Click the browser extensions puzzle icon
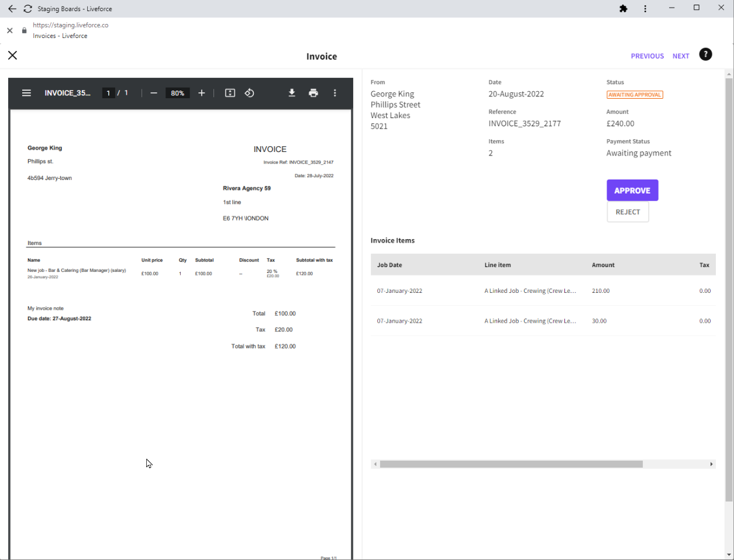Screen dimensions: 734x560 click(623, 8)
